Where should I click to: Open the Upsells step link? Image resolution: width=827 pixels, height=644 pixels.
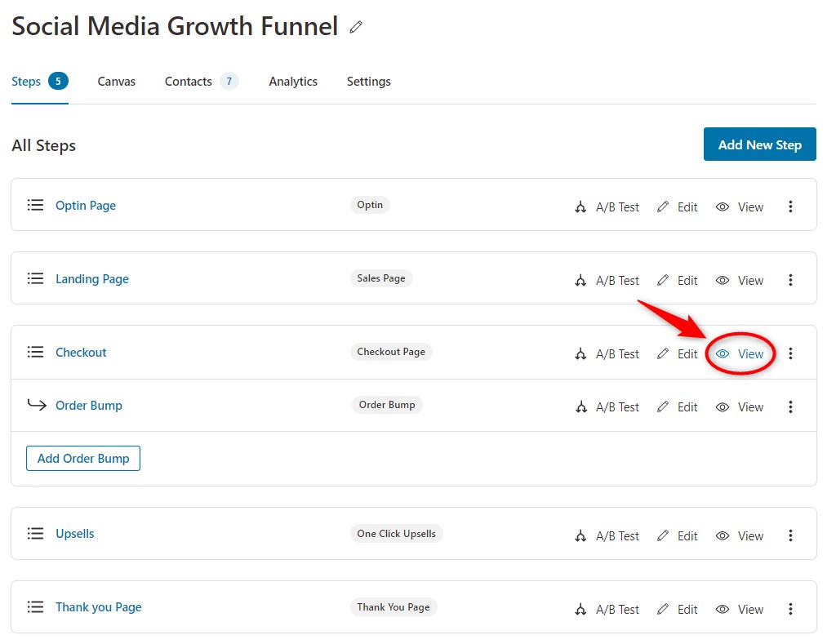[x=75, y=533]
